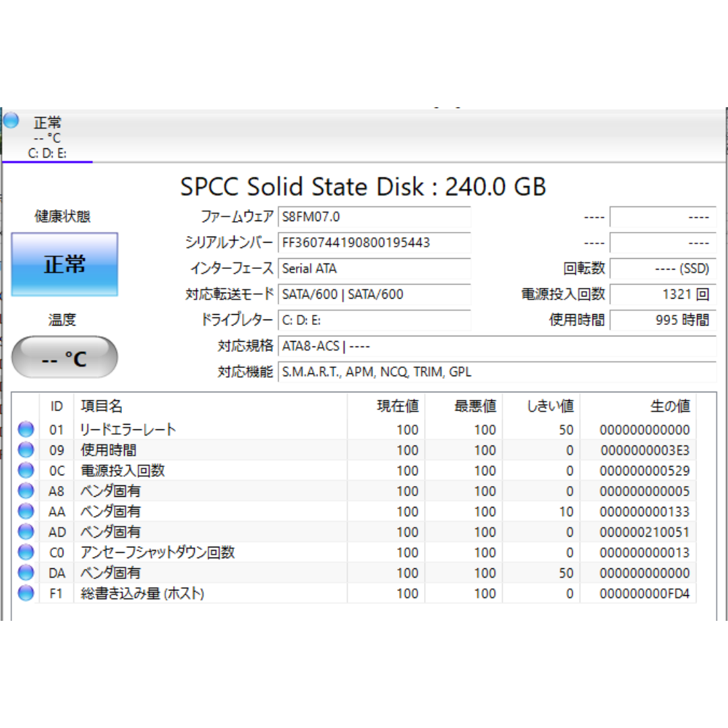The image size is (728, 728).
Task: Click the drive letter field C: D: E:
Action: (374, 320)
